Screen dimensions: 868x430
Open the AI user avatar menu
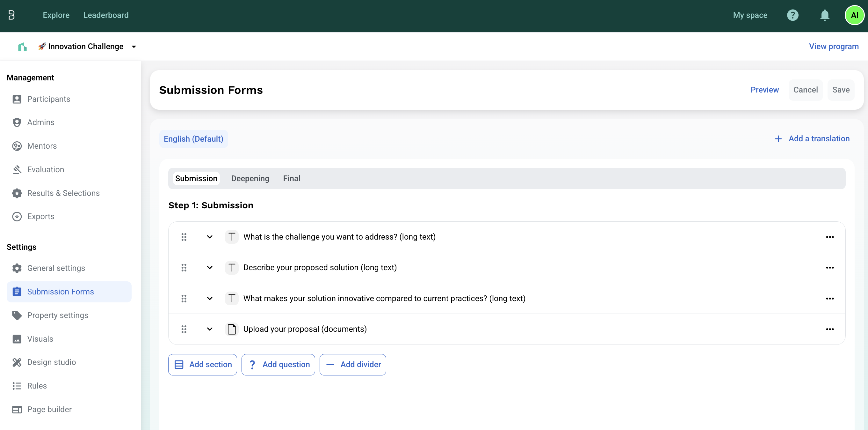click(x=854, y=15)
